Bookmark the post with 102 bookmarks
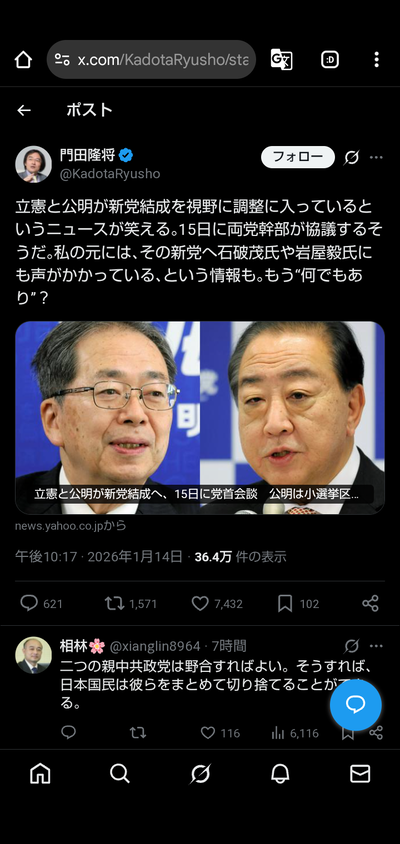This screenshot has height=844, width=400. [x=285, y=603]
